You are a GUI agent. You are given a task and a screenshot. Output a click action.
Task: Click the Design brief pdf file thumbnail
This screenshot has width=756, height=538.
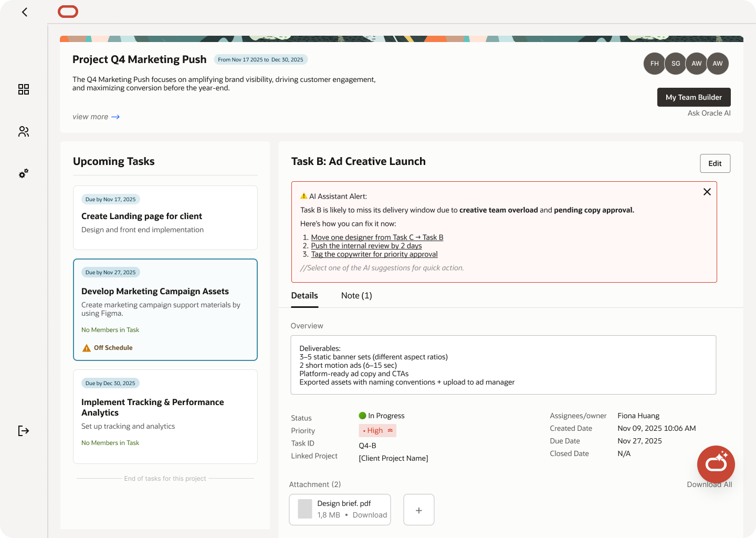pyautogui.click(x=305, y=509)
